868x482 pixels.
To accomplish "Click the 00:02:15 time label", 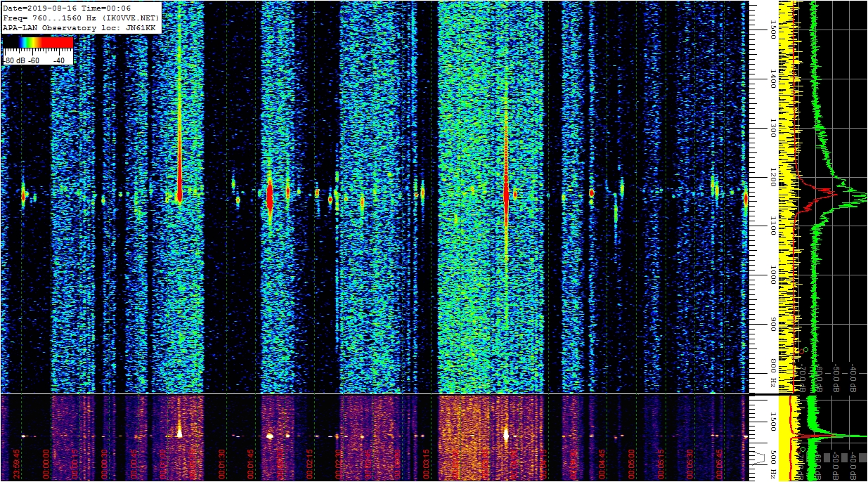I will (x=311, y=464).
